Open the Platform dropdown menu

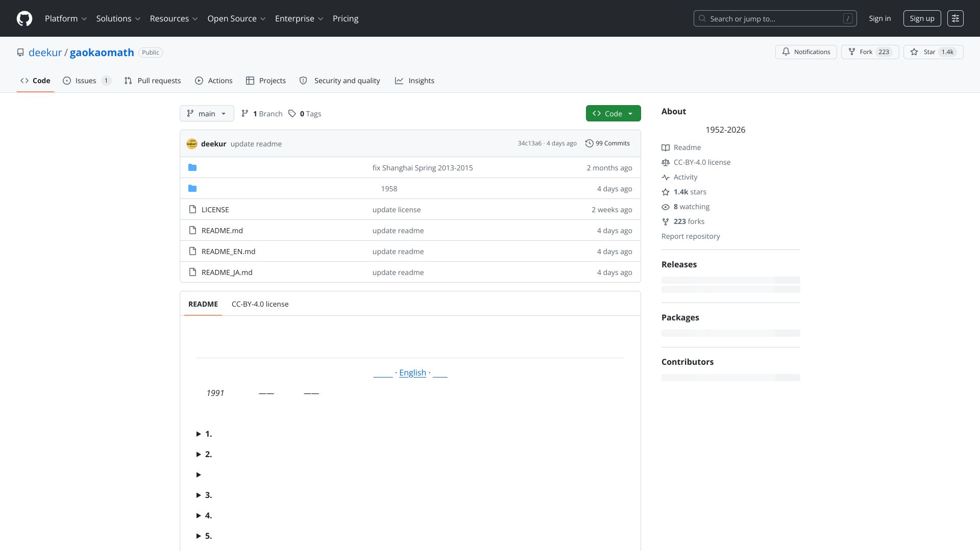(x=66, y=18)
